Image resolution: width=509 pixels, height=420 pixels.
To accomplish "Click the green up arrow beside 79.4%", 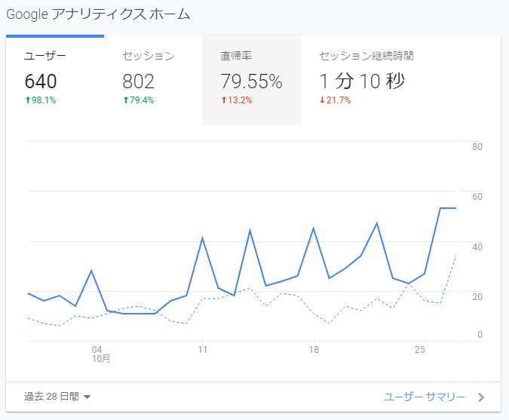I will tap(126, 100).
